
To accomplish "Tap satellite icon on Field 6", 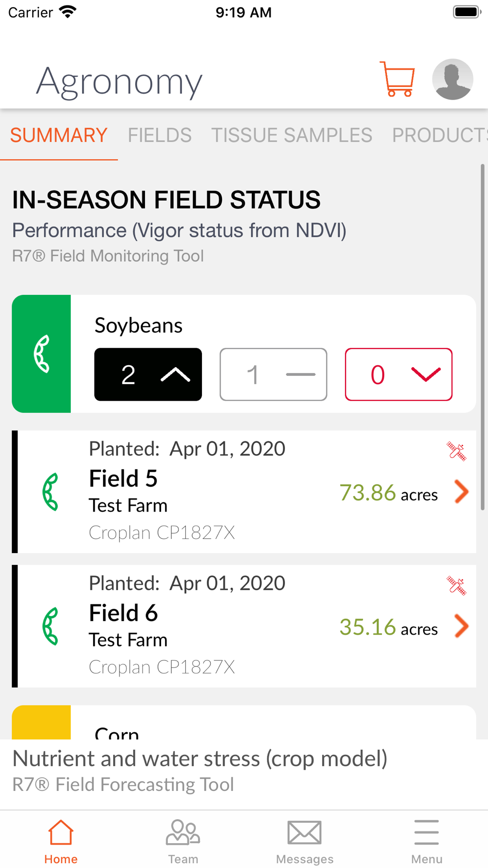I will (457, 585).
